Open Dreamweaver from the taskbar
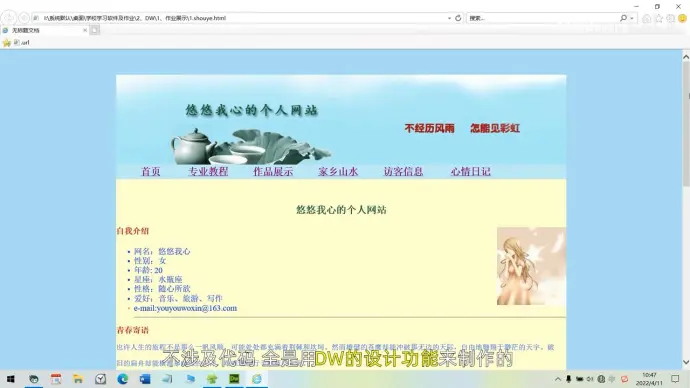Viewport: 690px width, 388px height. (x=234, y=379)
